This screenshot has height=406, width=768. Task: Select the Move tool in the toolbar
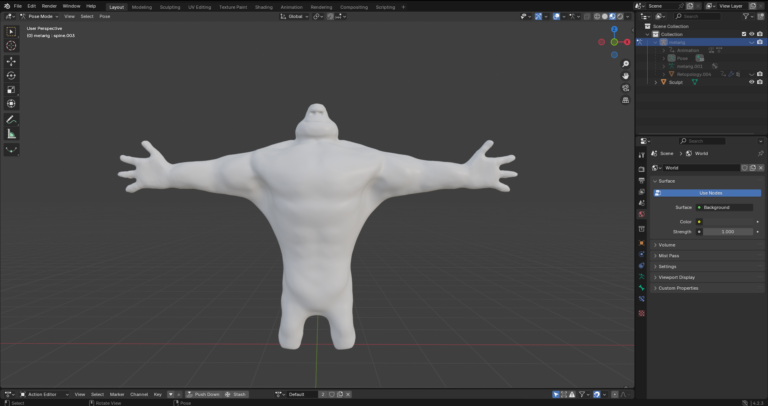(12, 60)
